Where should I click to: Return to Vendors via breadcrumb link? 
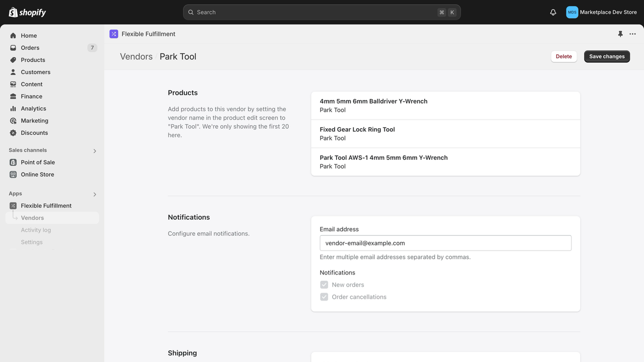136,56
